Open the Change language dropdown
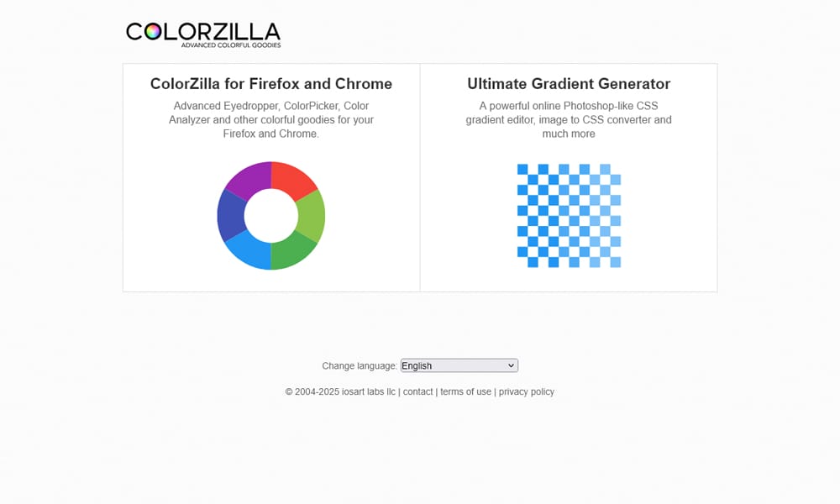 pos(458,365)
